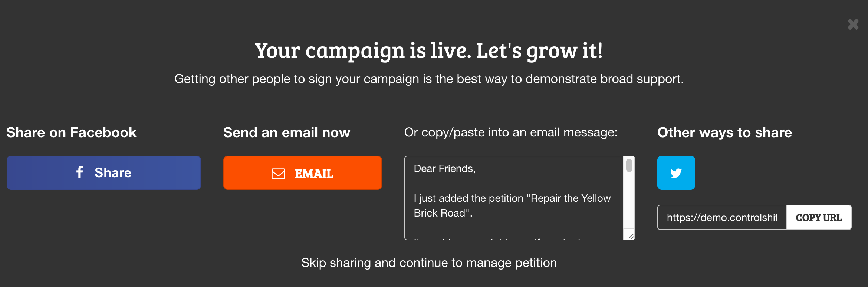Image resolution: width=868 pixels, height=287 pixels.
Task: Close the campaign sharing dialog
Action: 853,24
